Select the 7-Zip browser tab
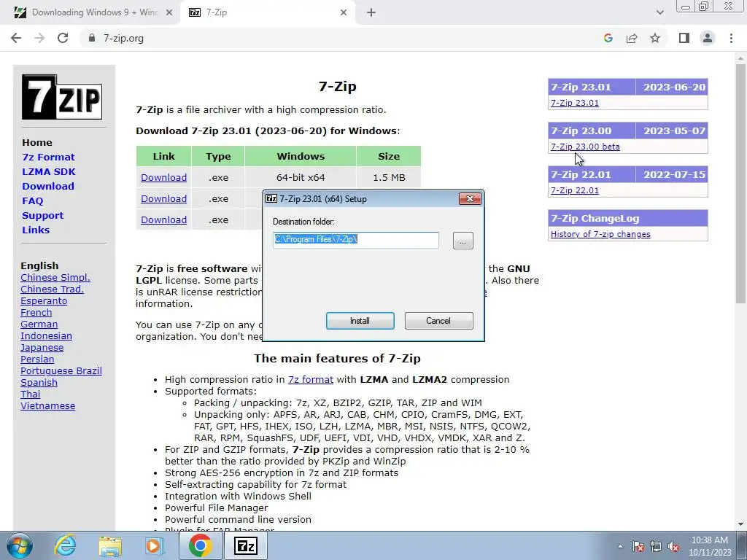Screen dimensions: 747x560 (x=267, y=13)
